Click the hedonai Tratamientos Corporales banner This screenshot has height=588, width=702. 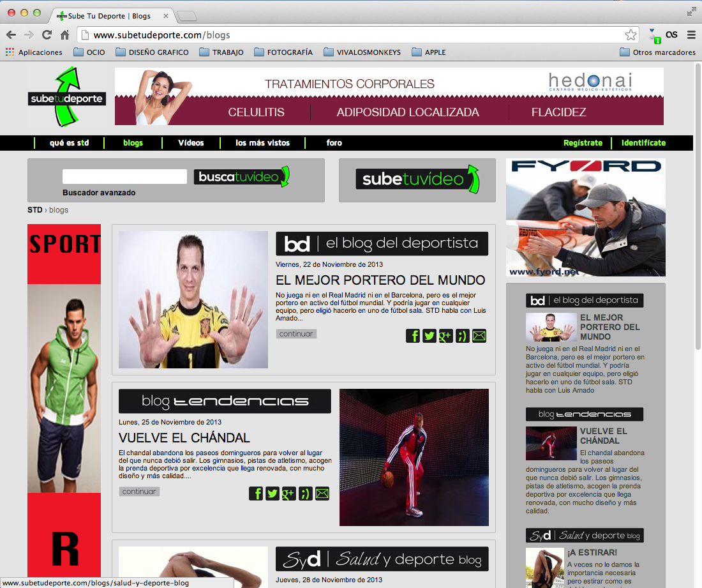pos(389,96)
